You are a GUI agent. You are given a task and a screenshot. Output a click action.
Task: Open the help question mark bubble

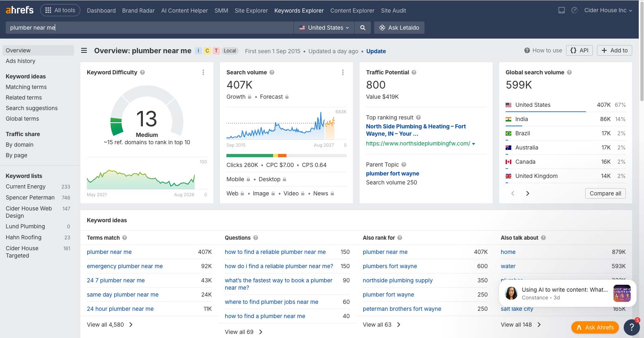[631, 327]
